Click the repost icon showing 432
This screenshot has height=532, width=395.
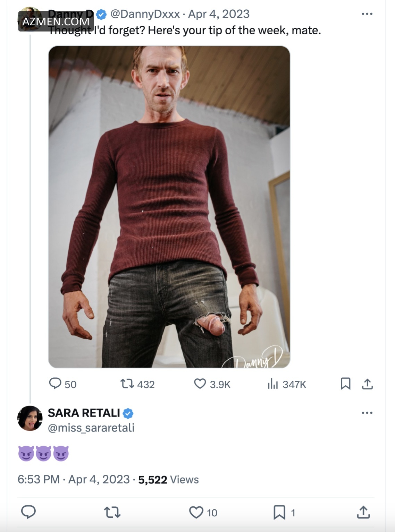[127, 384]
